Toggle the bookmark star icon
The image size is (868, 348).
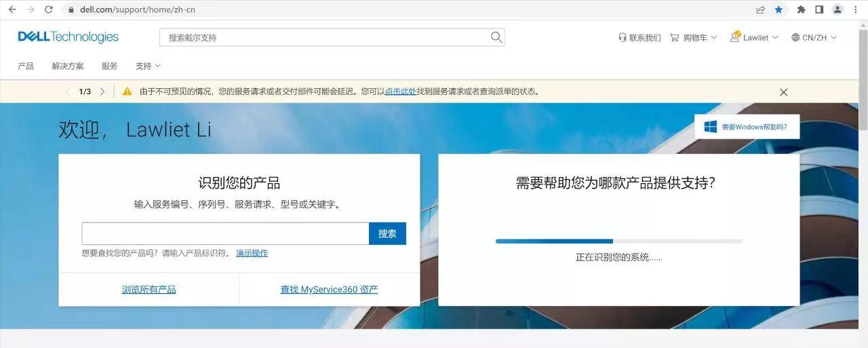[778, 9]
